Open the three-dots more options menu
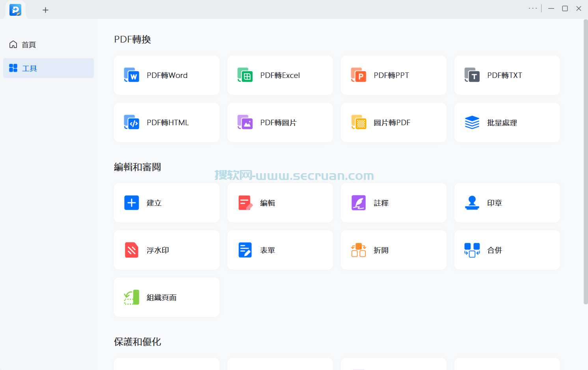This screenshot has width=588, height=370. coord(533,8)
